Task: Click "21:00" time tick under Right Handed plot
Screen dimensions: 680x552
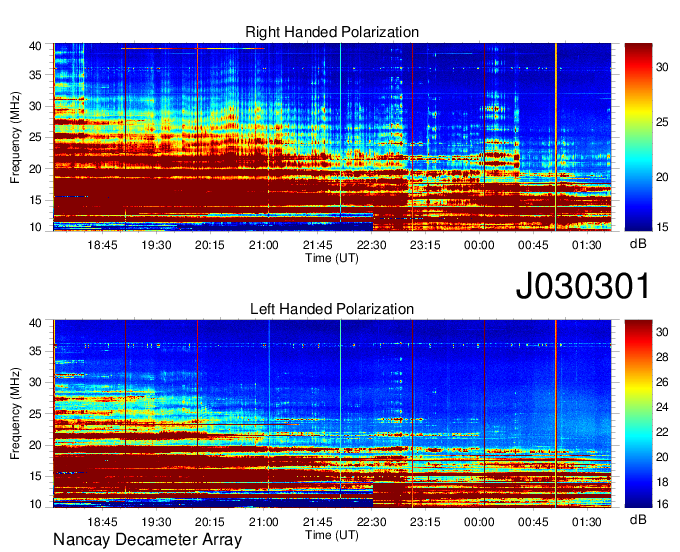Action: click(264, 245)
